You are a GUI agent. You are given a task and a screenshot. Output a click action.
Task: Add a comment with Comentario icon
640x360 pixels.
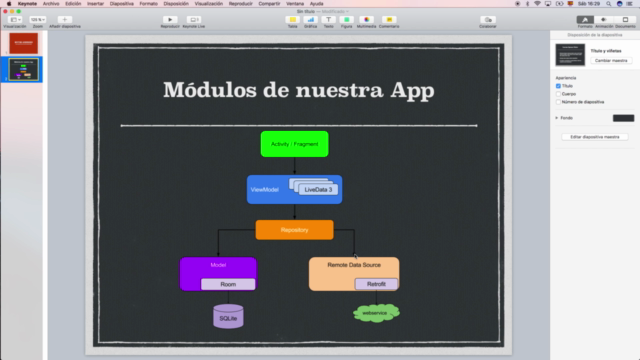click(389, 20)
